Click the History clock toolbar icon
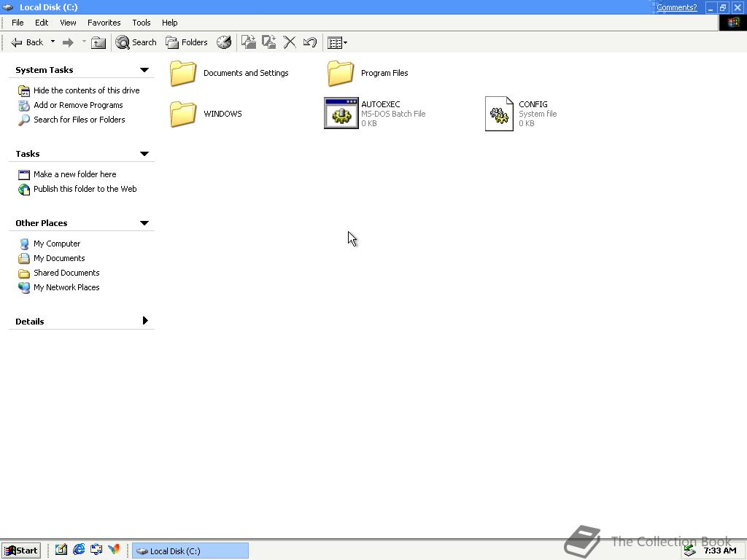747x560 pixels. pyautogui.click(x=224, y=42)
